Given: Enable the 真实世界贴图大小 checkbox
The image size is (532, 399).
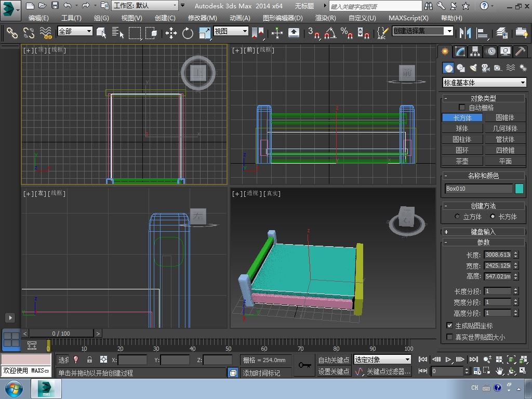Looking at the screenshot, I should (x=449, y=337).
